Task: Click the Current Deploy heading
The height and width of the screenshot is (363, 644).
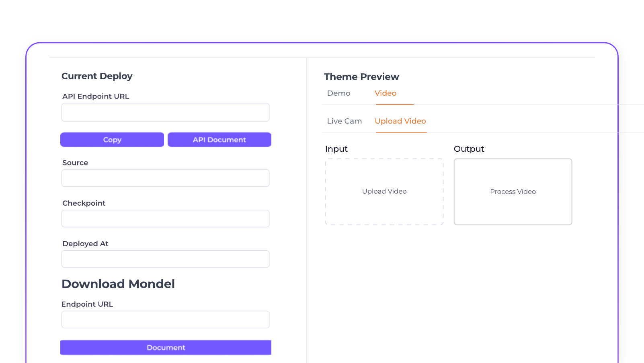Action: point(97,76)
